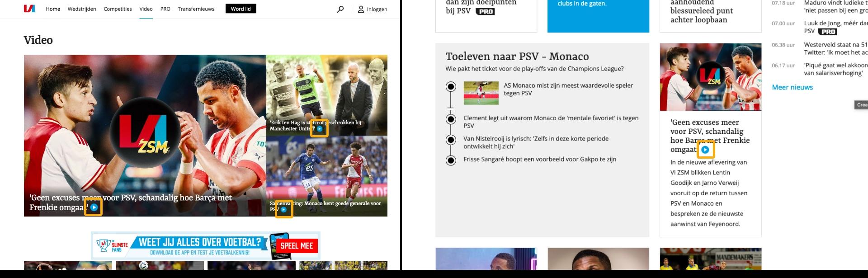868x278 pixels.
Task: Go to the Transfernieuws tab
Action: [x=196, y=9]
